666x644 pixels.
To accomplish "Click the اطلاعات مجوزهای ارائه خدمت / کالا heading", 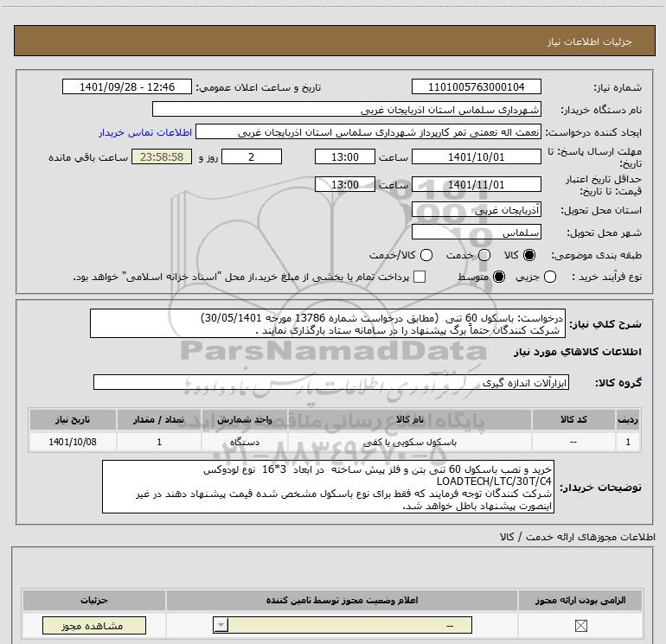I will click(x=577, y=537).
